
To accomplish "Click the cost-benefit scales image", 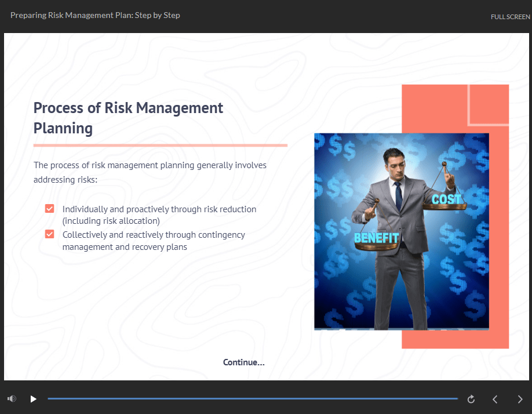I will click(401, 231).
